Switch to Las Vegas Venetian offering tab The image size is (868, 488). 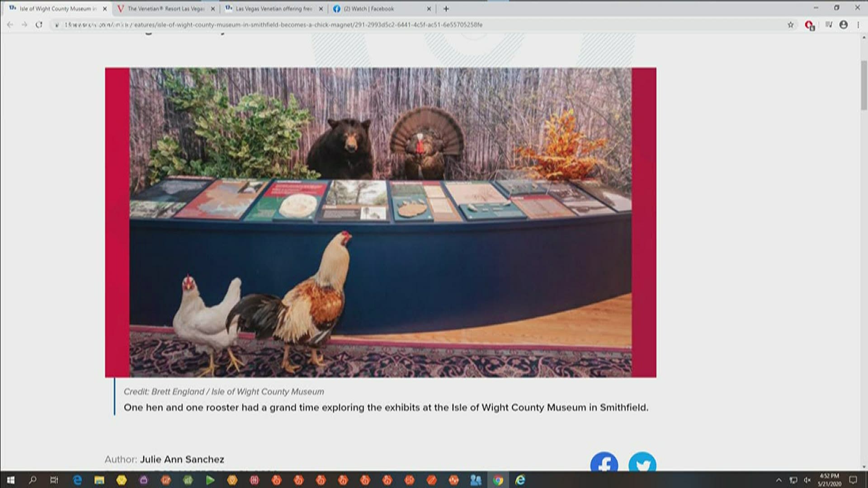(x=274, y=9)
